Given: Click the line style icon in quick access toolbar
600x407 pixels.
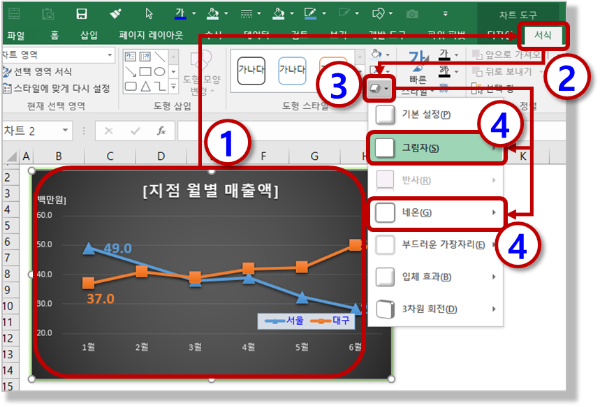Looking at the screenshot, I should point(246,14).
